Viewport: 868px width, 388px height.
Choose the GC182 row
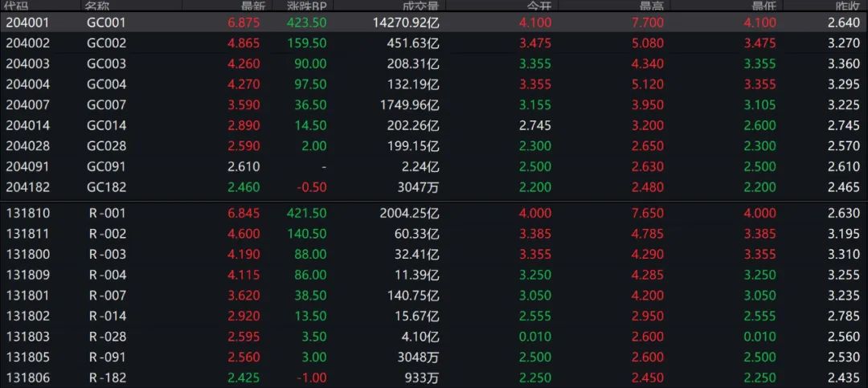pyautogui.click(x=106, y=186)
